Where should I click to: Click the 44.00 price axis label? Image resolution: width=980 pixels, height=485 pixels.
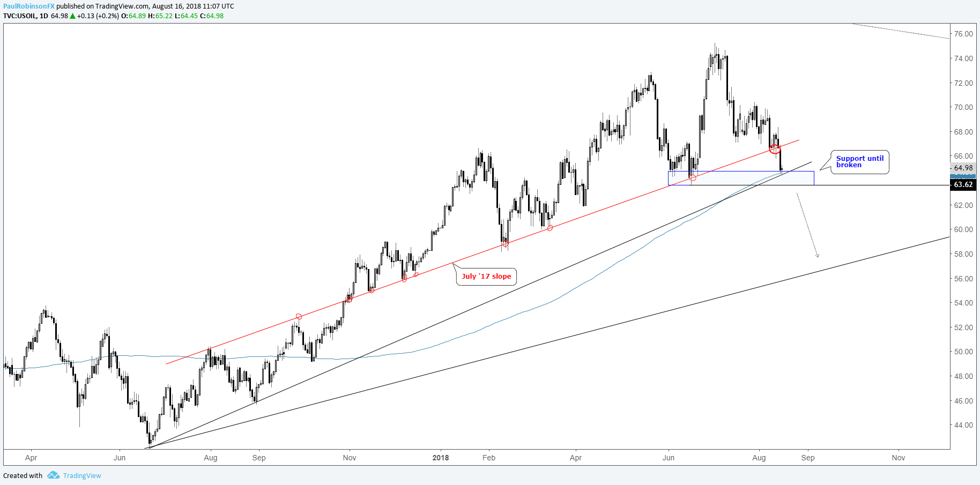pos(963,425)
